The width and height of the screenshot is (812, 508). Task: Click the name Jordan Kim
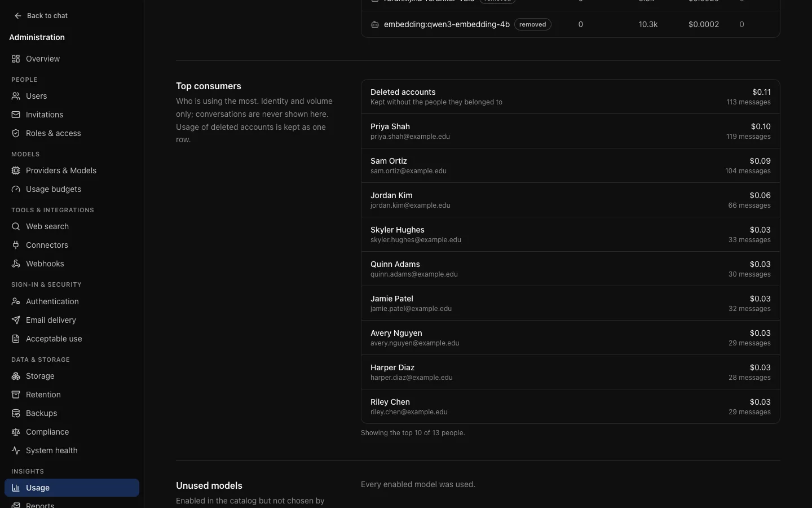point(391,195)
